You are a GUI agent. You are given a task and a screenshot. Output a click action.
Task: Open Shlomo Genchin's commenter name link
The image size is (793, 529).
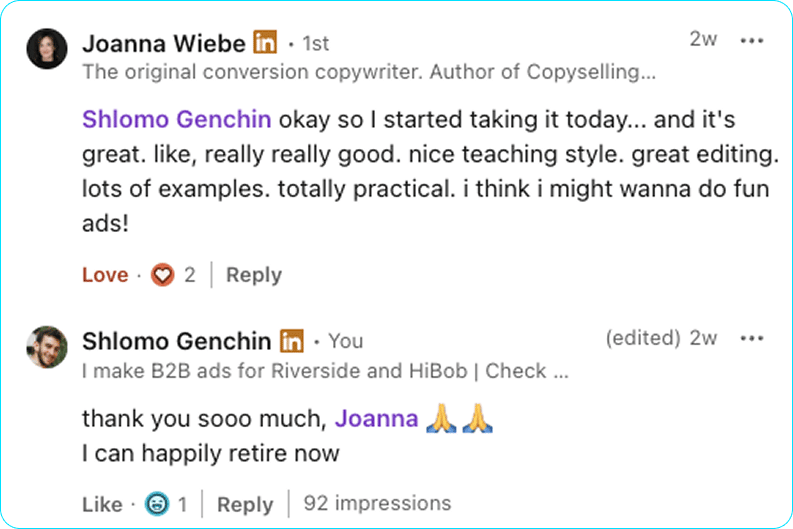point(176,341)
